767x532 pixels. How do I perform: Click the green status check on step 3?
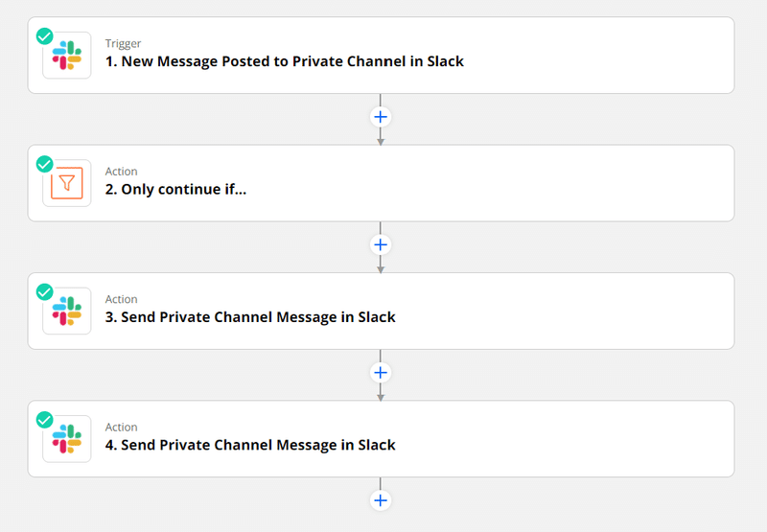(44, 292)
